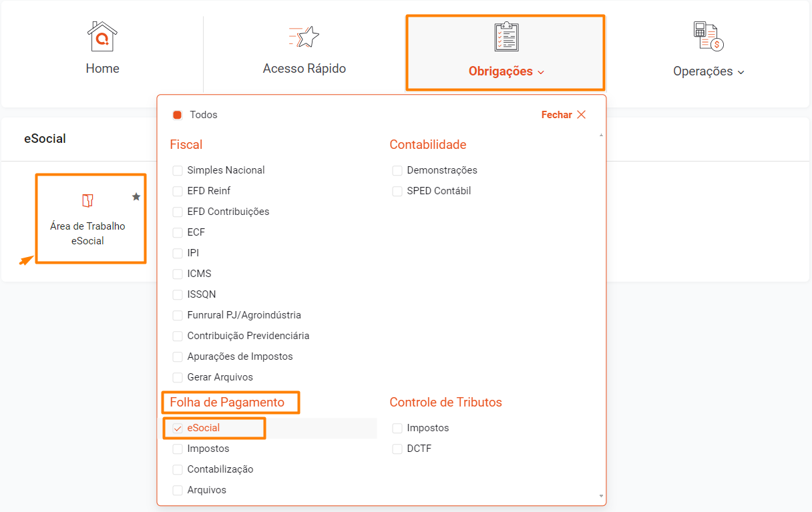The image size is (812, 512).
Task: Check the Funrural PJ/Agroindústria checkbox
Action: coord(178,315)
